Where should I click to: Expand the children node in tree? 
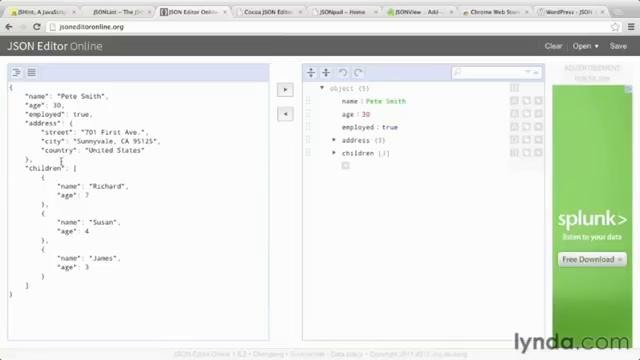(x=334, y=153)
